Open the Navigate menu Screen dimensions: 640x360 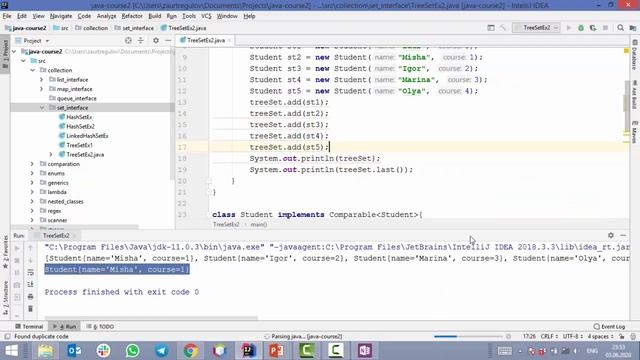(x=61, y=16)
